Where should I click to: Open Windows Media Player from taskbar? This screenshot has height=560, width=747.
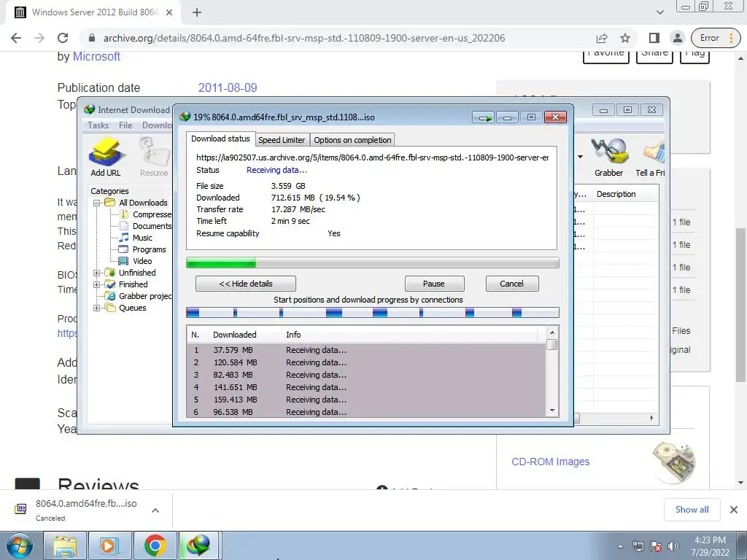coord(109,545)
